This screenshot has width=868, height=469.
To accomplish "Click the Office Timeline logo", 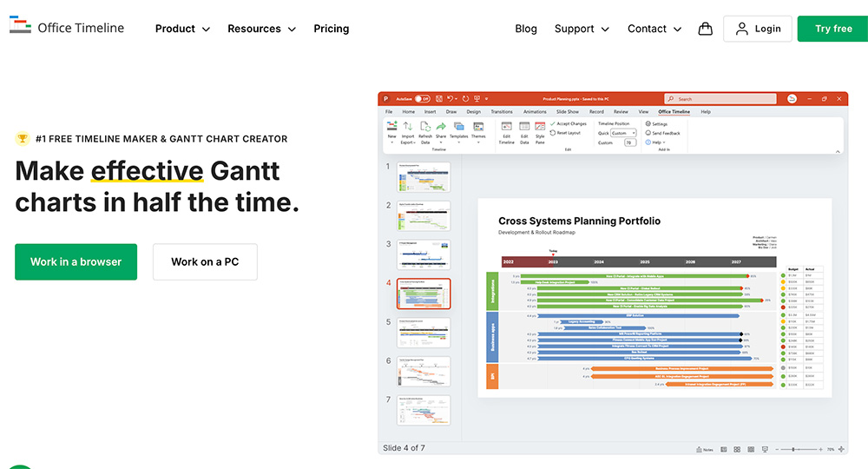I will click(67, 28).
